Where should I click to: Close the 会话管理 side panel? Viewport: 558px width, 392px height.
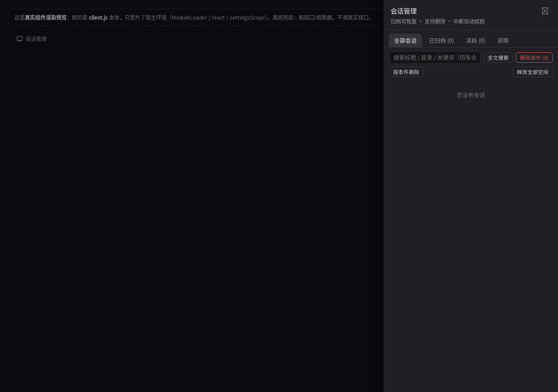tap(545, 11)
